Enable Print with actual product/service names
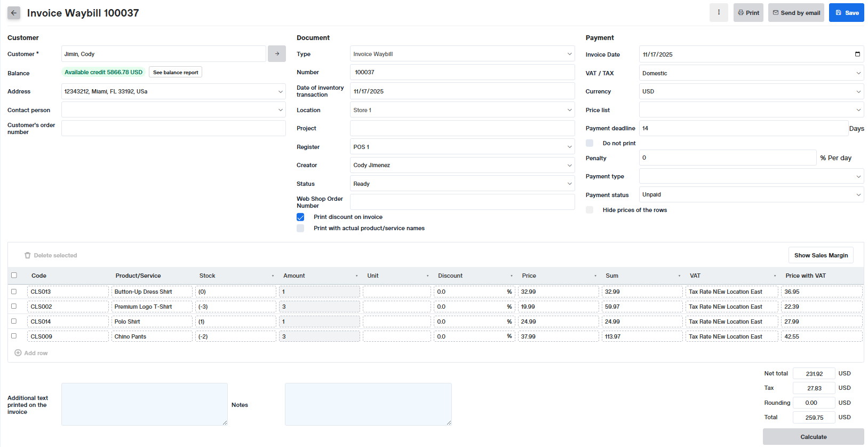868x447 pixels. click(300, 228)
